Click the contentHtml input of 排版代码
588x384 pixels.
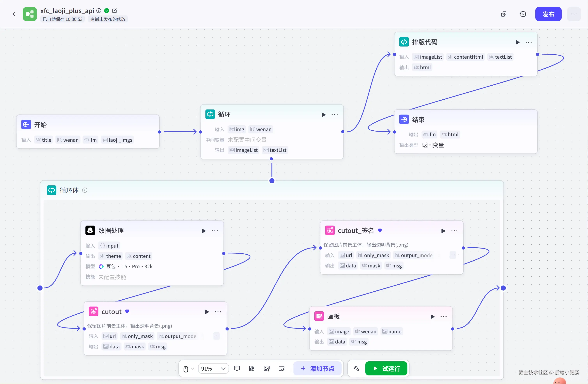click(x=465, y=57)
